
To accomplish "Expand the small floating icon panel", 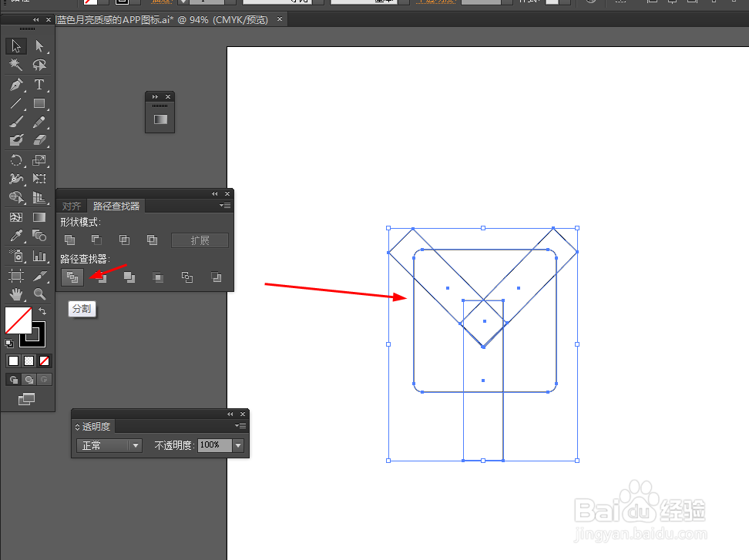I will pos(155,96).
